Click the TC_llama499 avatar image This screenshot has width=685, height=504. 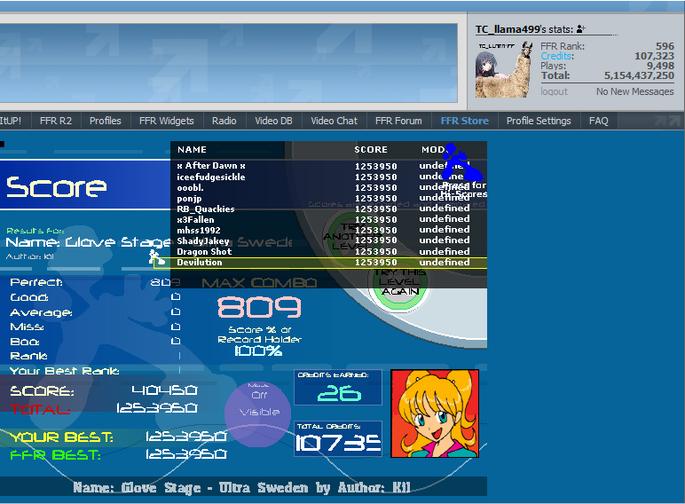point(504,69)
